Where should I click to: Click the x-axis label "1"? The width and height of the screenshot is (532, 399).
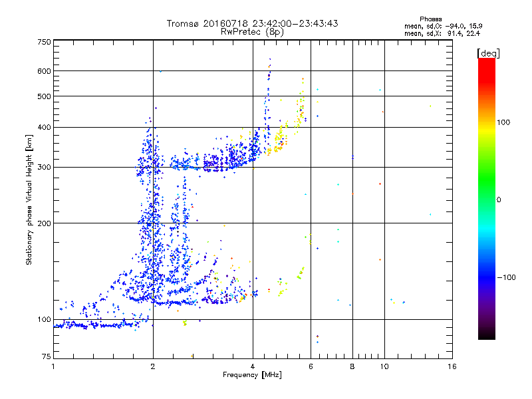click(53, 366)
